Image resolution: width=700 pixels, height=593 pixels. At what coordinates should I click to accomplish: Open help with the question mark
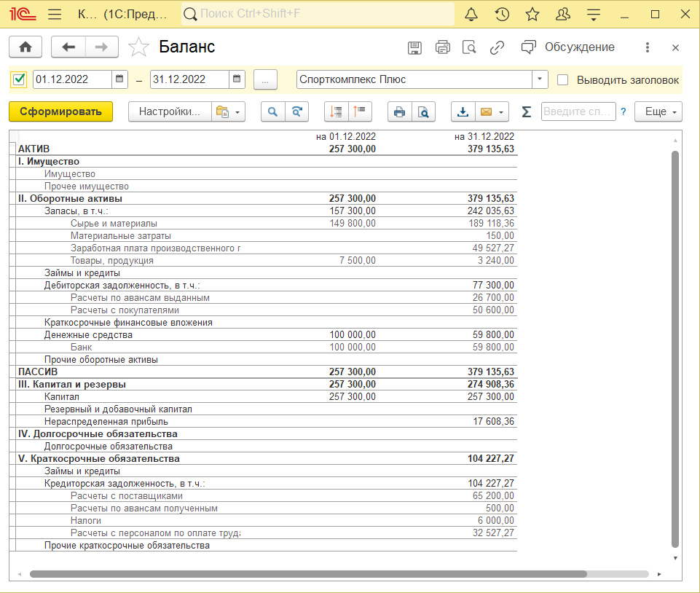click(624, 111)
